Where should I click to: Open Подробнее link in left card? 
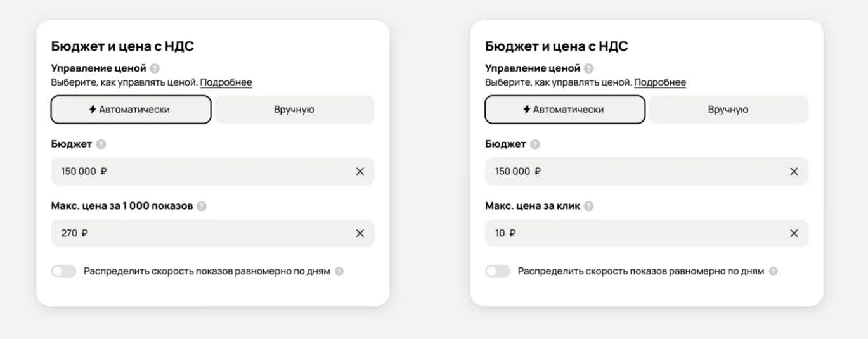pyautogui.click(x=226, y=82)
